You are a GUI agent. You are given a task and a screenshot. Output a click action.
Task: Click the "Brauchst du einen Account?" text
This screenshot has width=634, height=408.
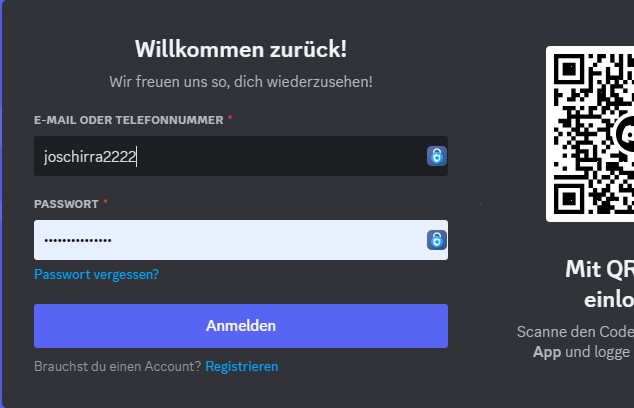click(x=117, y=367)
